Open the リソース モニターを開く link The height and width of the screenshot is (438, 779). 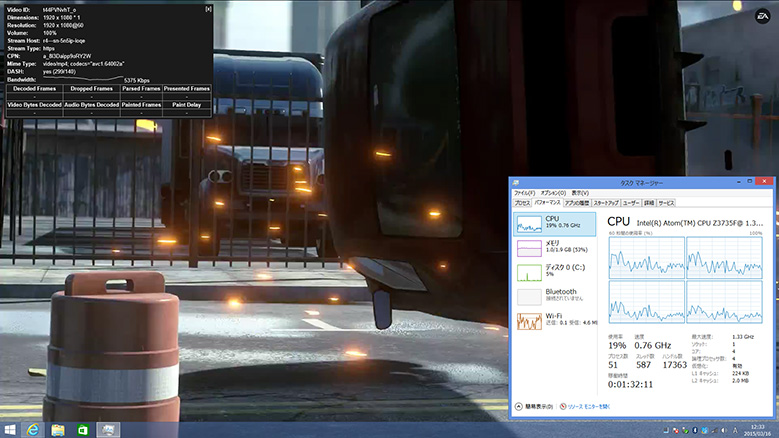[585, 406]
